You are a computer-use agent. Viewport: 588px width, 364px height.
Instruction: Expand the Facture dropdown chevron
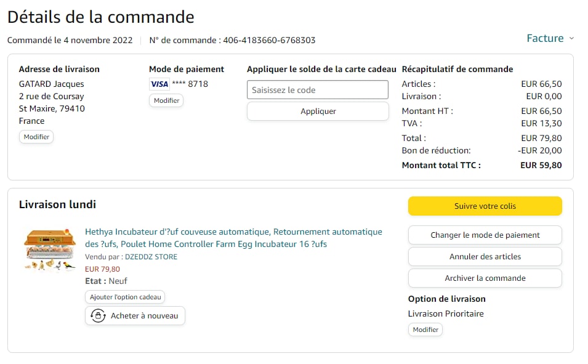[x=571, y=38]
